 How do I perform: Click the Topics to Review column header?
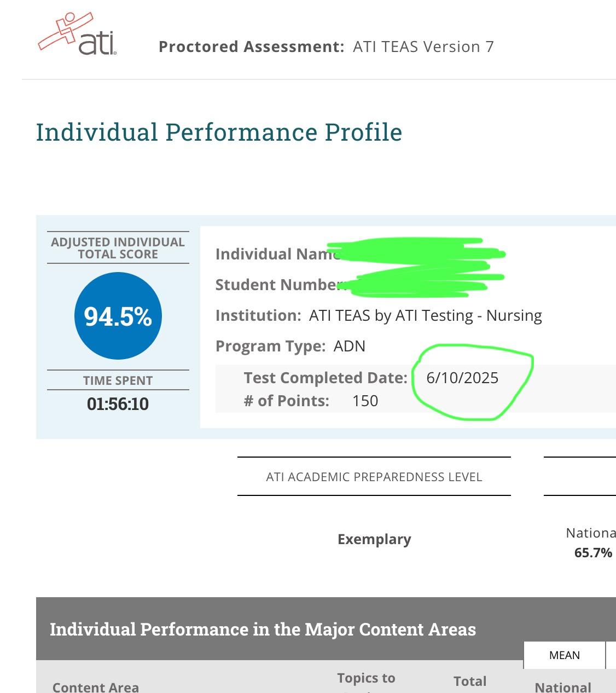point(366,679)
